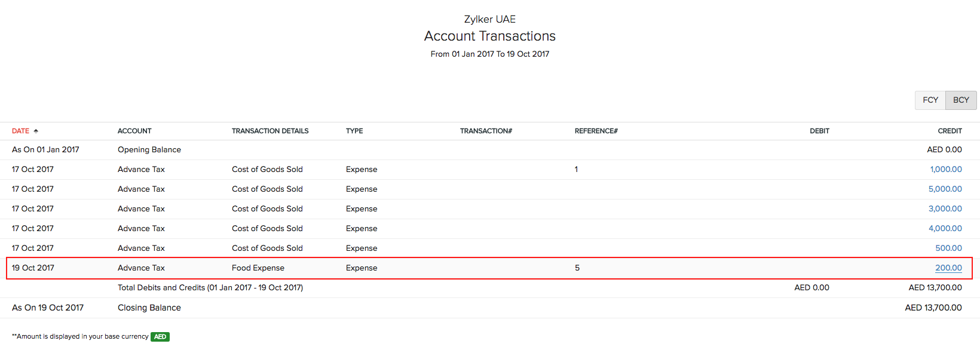Select the REFERENCE# column header
This screenshot has height=353, width=980.
(596, 130)
